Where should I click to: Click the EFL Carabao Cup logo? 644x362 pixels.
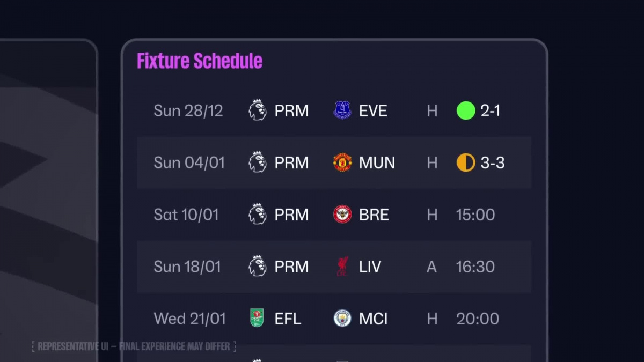258,319
